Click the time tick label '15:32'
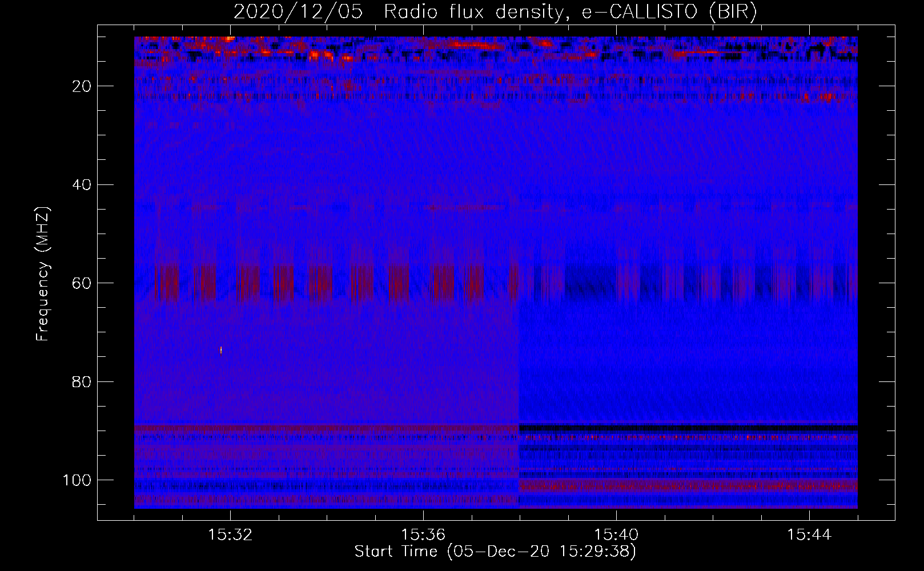 coord(230,535)
